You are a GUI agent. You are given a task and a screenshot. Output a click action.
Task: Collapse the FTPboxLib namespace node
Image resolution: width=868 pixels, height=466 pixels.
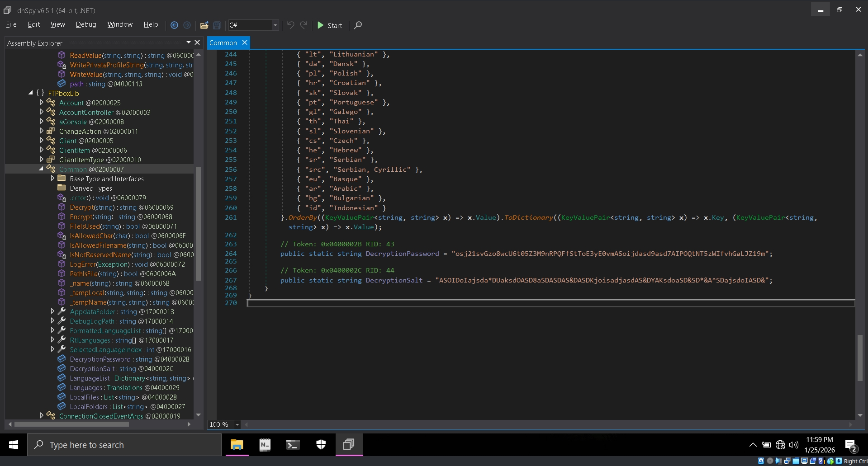pos(31,93)
